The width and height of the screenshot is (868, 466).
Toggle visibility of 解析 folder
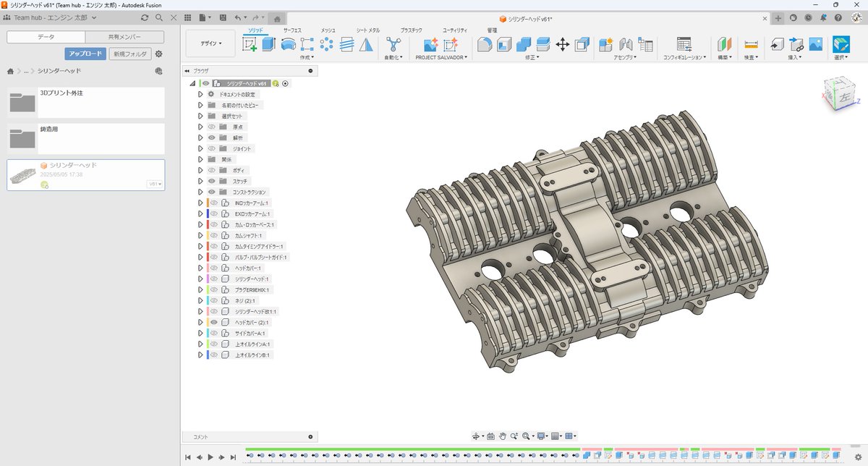tap(212, 137)
